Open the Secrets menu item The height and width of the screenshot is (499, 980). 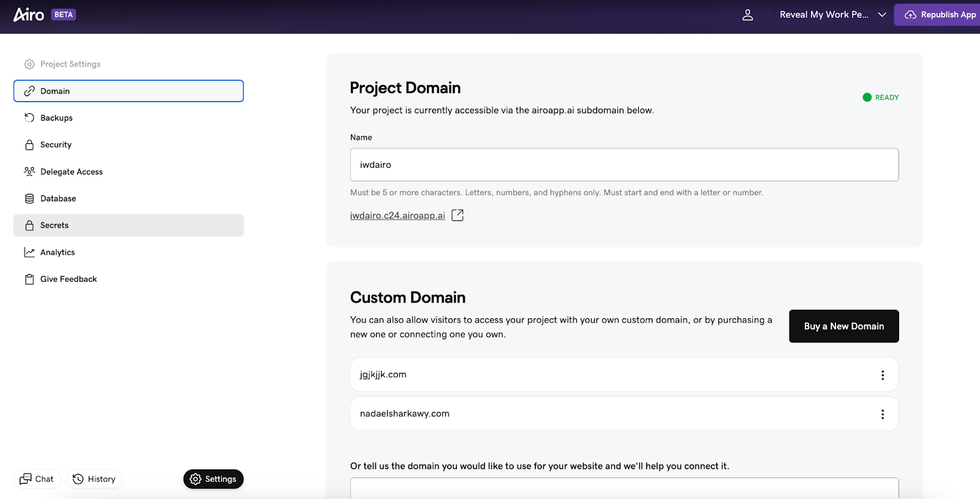pyautogui.click(x=129, y=225)
